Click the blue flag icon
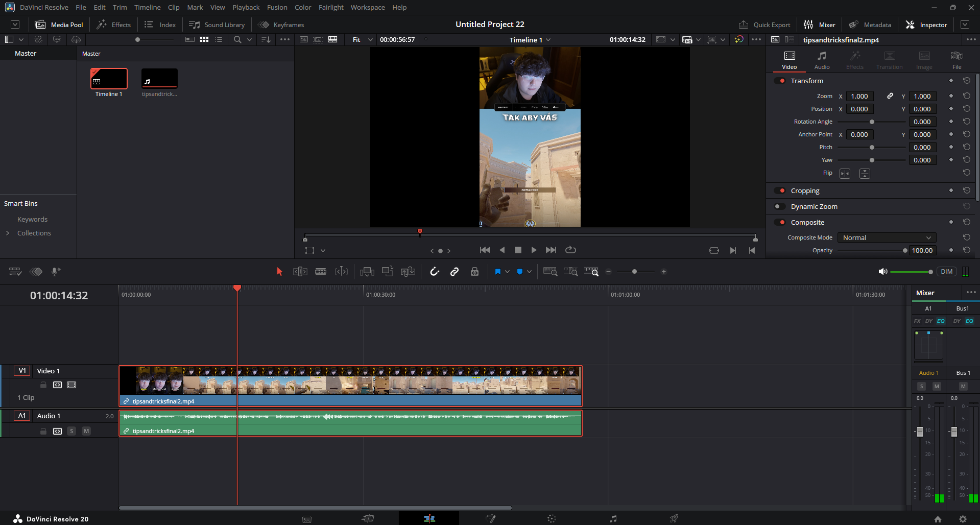980x525 pixels. point(498,272)
